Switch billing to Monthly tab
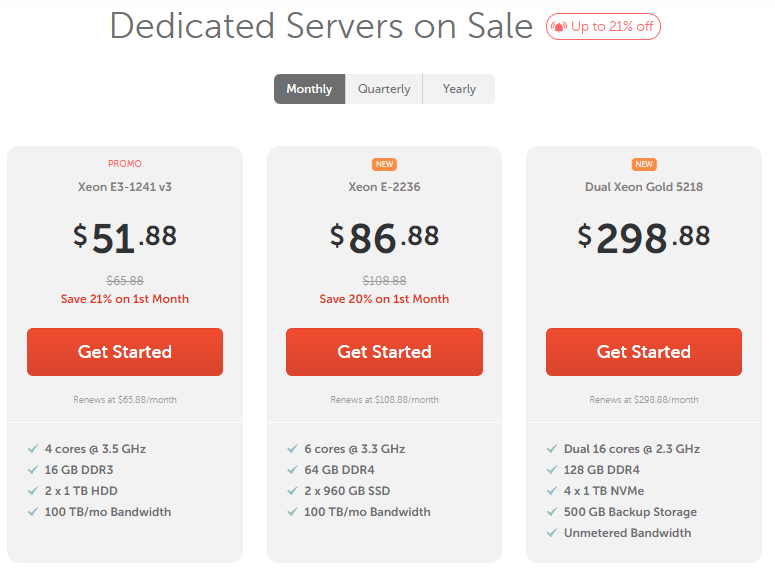The height and width of the screenshot is (571, 775). pyautogui.click(x=309, y=89)
